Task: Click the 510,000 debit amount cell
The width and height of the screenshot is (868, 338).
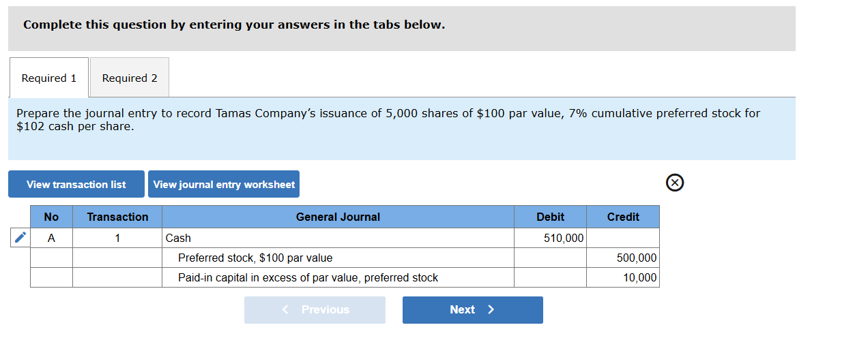Action: pos(550,238)
